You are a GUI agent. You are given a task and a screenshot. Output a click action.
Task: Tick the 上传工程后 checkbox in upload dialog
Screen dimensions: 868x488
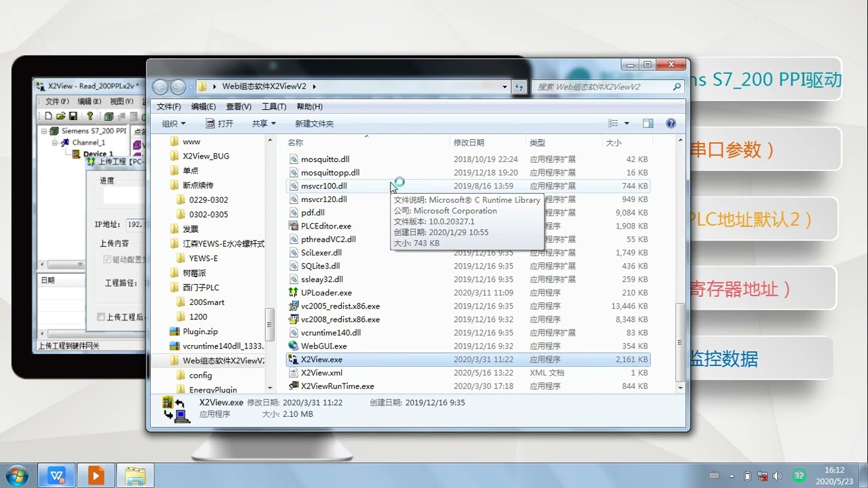(100, 317)
